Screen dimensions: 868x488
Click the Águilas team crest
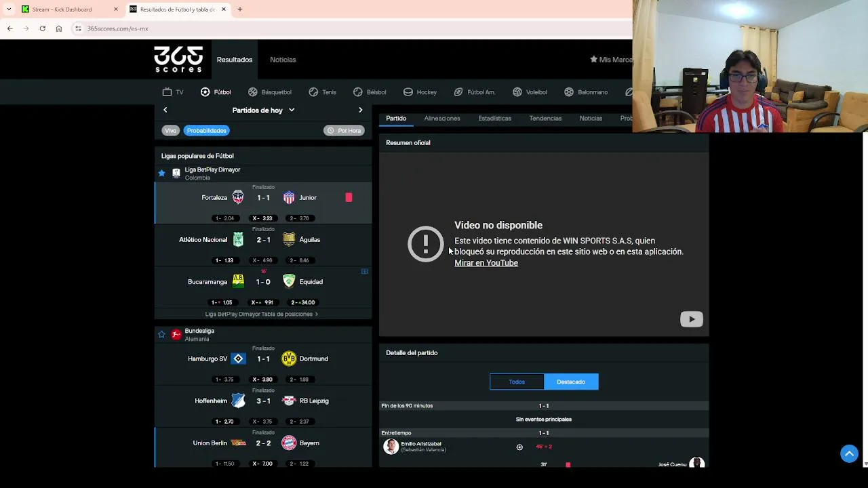click(x=289, y=239)
